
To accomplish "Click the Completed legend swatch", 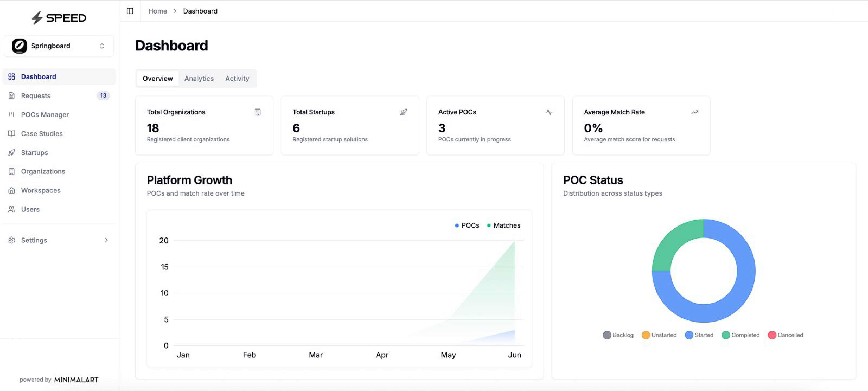I will pyautogui.click(x=726, y=335).
